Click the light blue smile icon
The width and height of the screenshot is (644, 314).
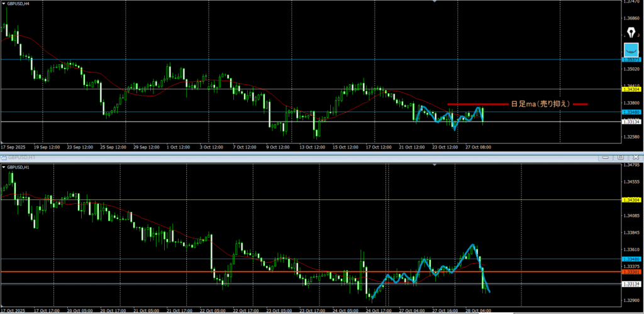630,51
